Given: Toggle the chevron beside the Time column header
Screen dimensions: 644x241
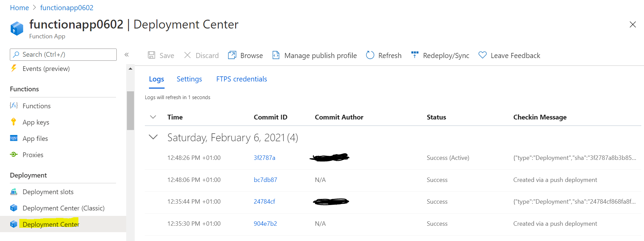Looking at the screenshot, I should pyautogui.click(x=153, y=117).
